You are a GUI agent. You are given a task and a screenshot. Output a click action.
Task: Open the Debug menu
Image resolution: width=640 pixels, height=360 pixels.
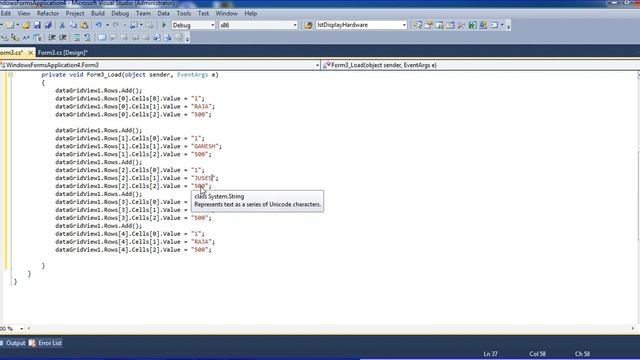(x=120, y=13)
